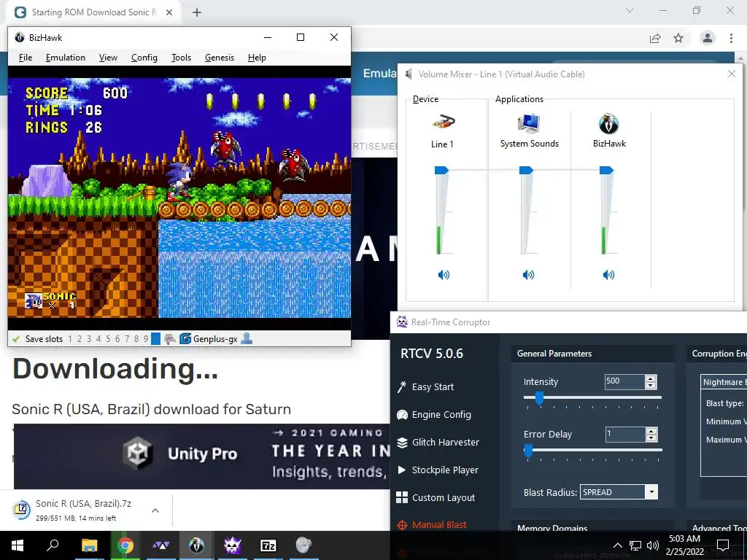Screen dimensions: 747x560
Task: Click the green checkmark status icon in BizHawk
Action: coord(16,339)
